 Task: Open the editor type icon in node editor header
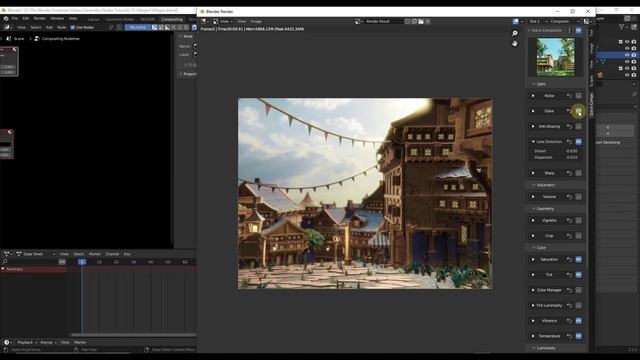tap(7, 27)
